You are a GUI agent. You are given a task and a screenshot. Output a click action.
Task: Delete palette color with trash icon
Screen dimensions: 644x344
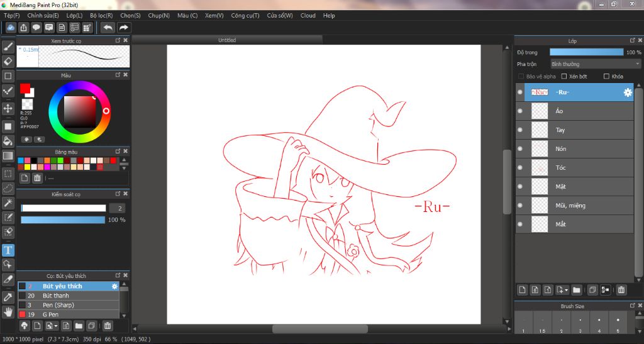[37, 178]
